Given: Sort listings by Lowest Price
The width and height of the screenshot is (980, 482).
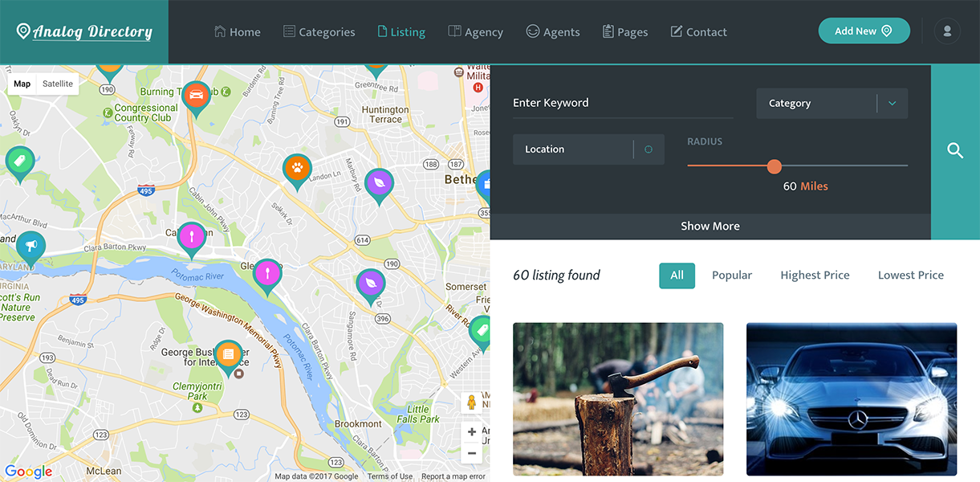Looking at the screenshot, I should 911,276.
